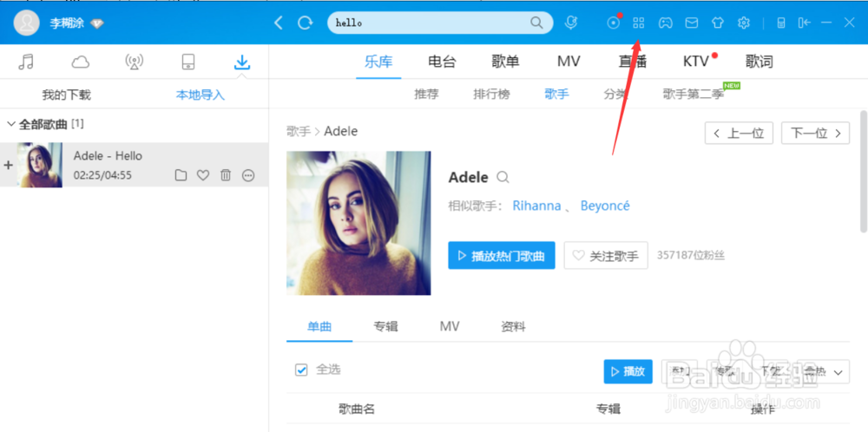868x432 pixels.
Task: Open the mail messages icon
Action: (692, 23)
